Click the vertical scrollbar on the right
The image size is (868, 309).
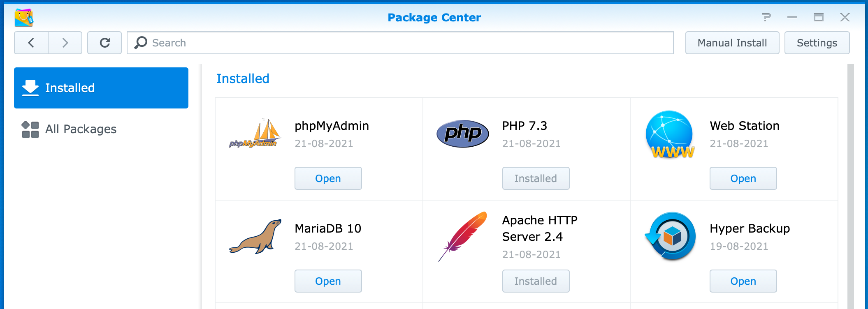(851, 187)
